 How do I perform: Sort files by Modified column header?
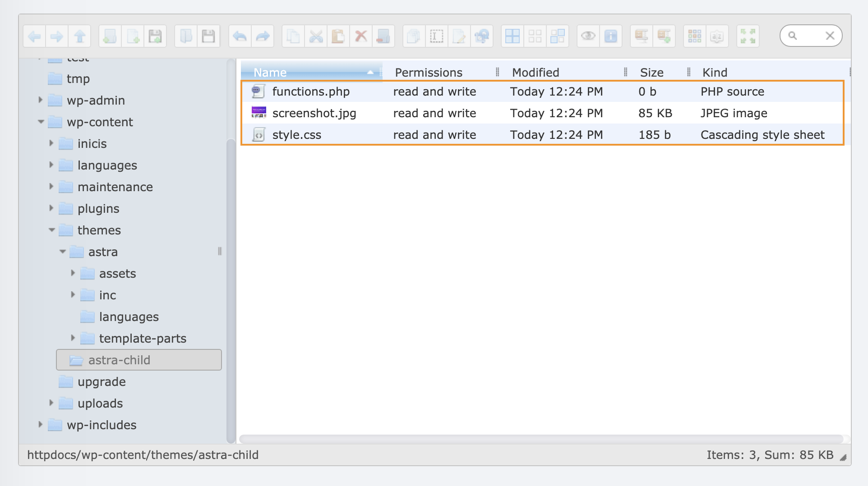pos(536,72)
